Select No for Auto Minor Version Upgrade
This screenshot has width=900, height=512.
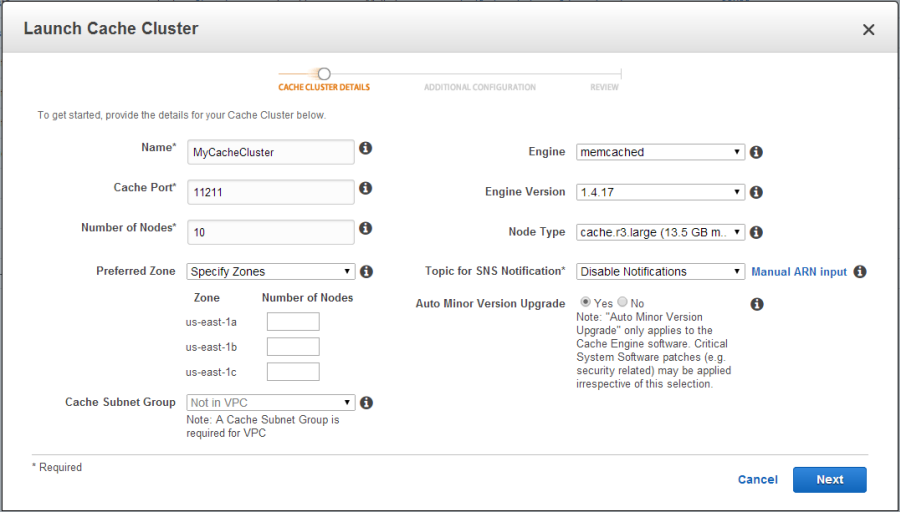[623, 302]
